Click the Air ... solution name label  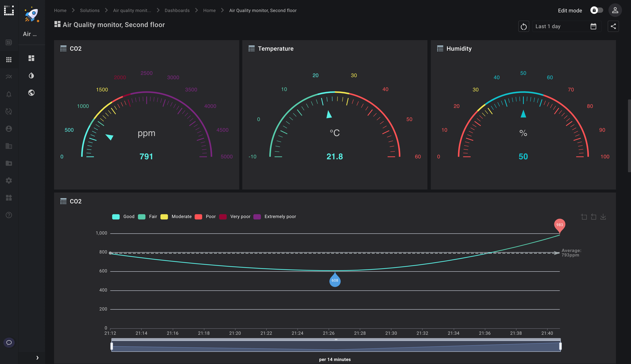click(30, 34)
